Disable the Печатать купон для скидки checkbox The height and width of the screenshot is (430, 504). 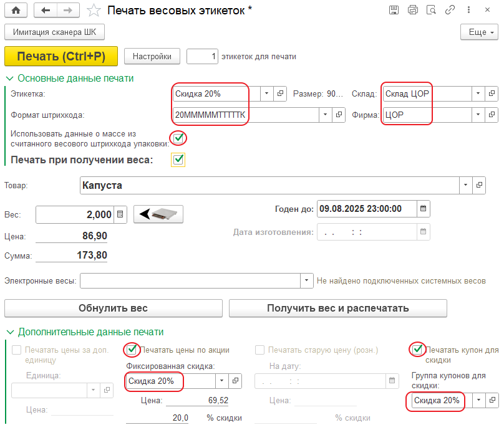416,350
